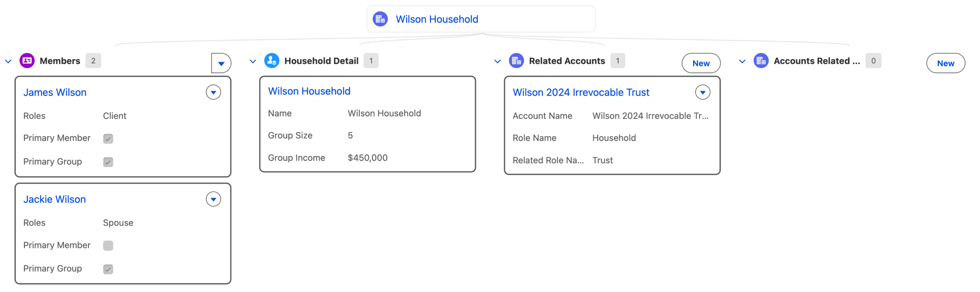Click the purple Members contact icon
This screenshot has height=292, width=980.
point(27,60)
